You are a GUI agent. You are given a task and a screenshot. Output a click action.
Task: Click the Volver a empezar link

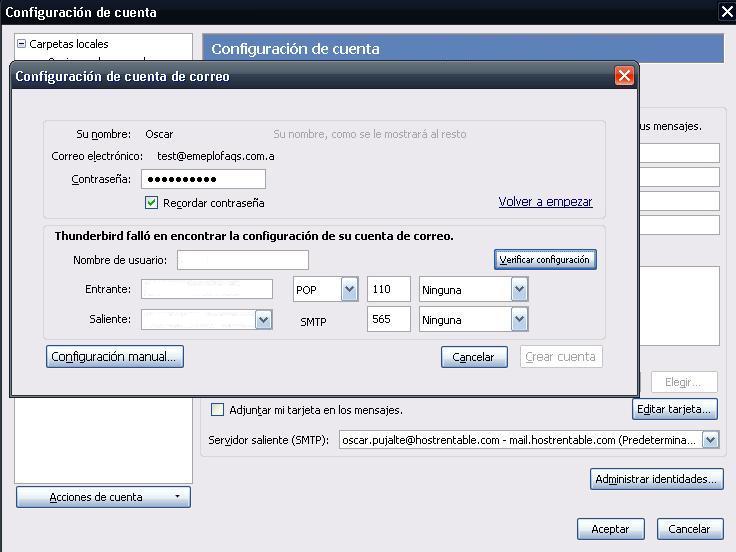(x=545, y=202)
